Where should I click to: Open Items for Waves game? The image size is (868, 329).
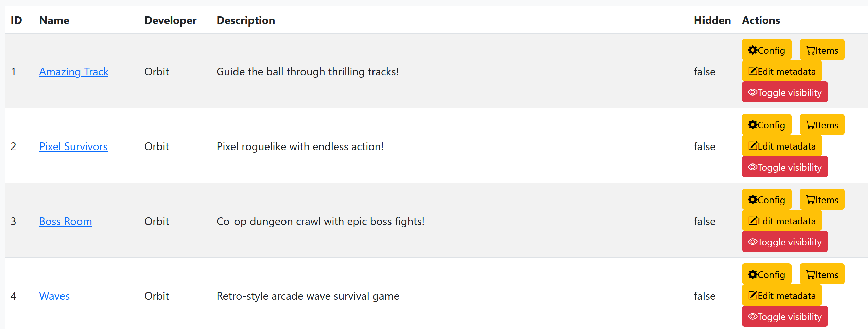pos(822,274)
